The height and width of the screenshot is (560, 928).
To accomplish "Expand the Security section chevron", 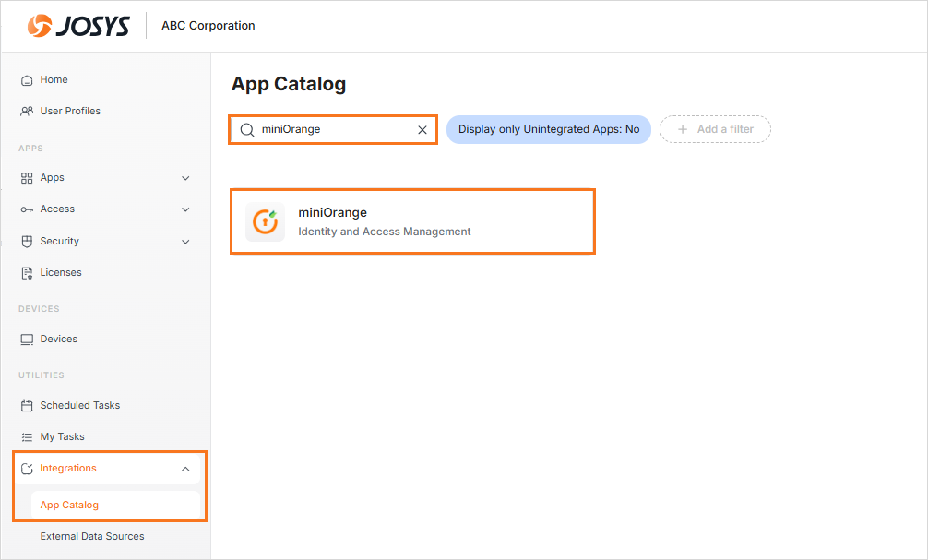I will pos(185,242).
